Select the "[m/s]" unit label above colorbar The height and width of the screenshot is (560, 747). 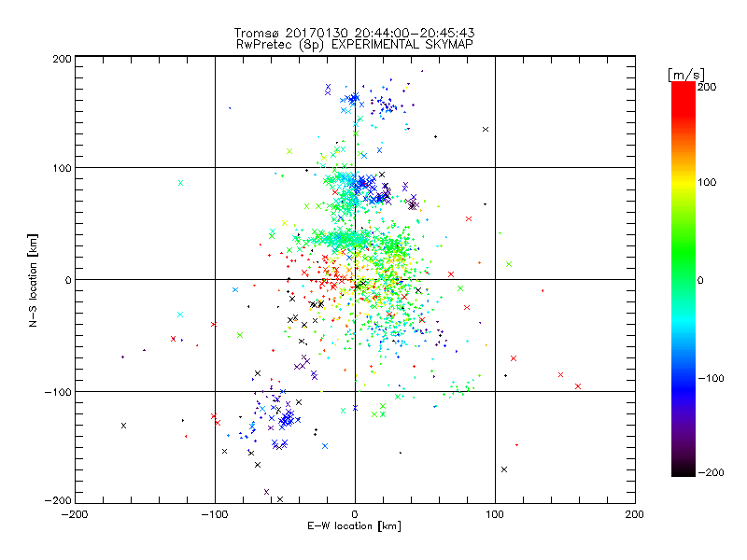[x=686, y=75]
